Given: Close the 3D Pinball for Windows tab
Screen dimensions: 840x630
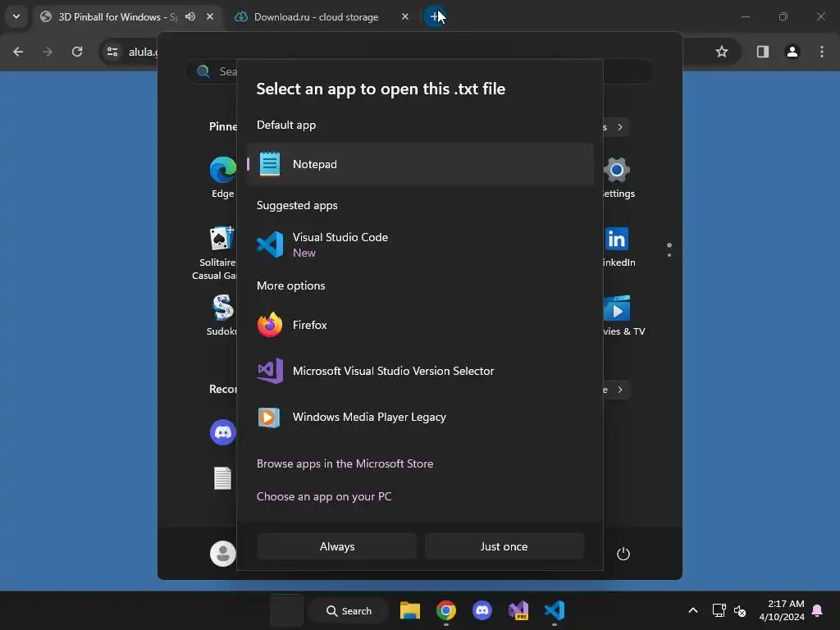Looking at the screenshot, I should coord(210,16).
